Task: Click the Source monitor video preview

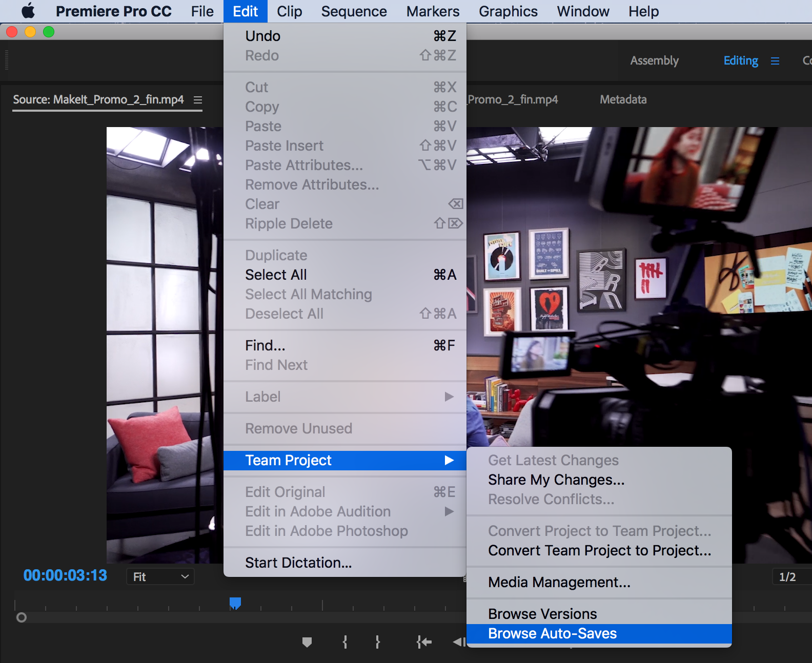Action: click(165, 345)
